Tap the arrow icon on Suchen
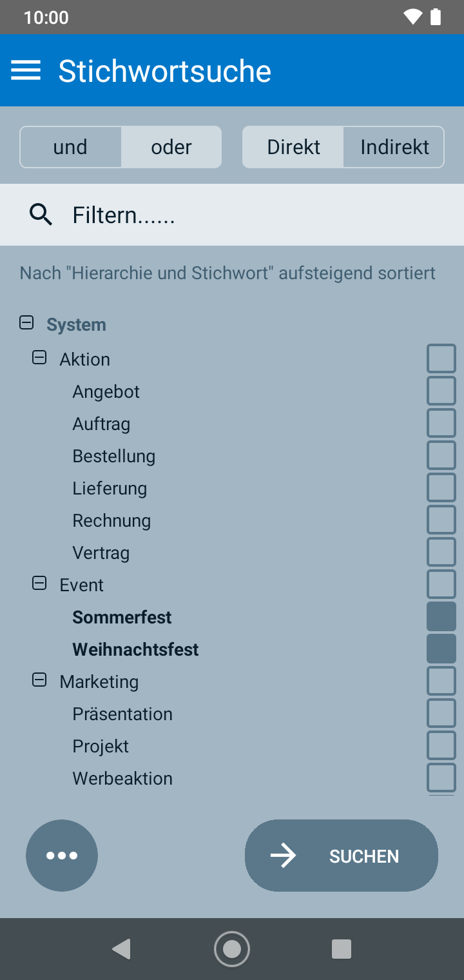This screenshot has width=464, height=980. tap(283, 856)
